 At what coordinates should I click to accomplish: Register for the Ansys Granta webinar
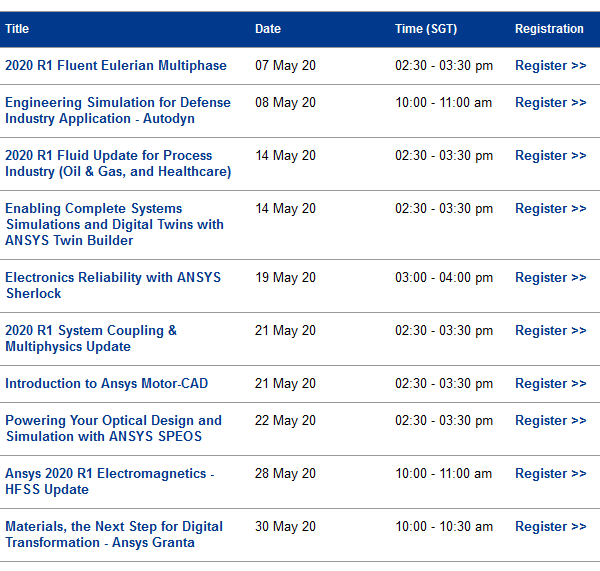pyautogui.click(x=550, y=527)
